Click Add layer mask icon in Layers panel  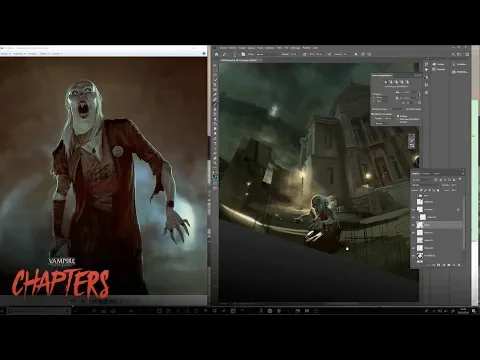(439, 265)
